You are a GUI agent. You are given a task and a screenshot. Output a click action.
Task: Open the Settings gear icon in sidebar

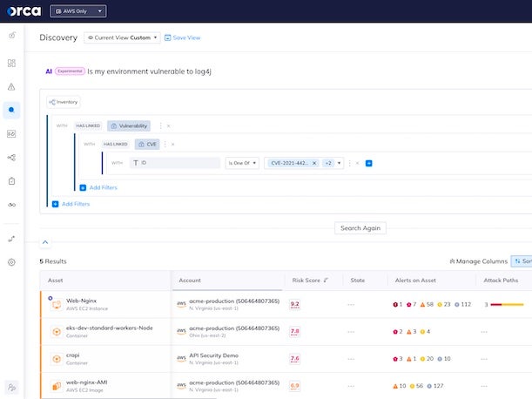pyautogui.click(x=11, y=261)
